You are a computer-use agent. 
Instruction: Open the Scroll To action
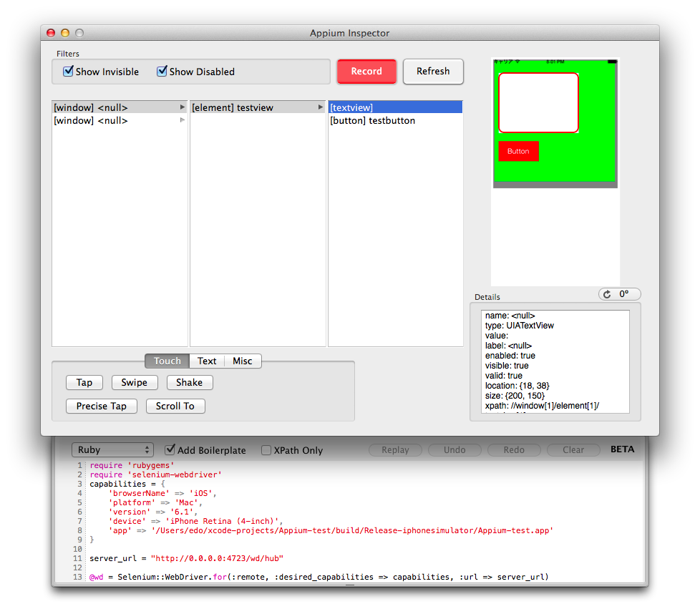175,406
